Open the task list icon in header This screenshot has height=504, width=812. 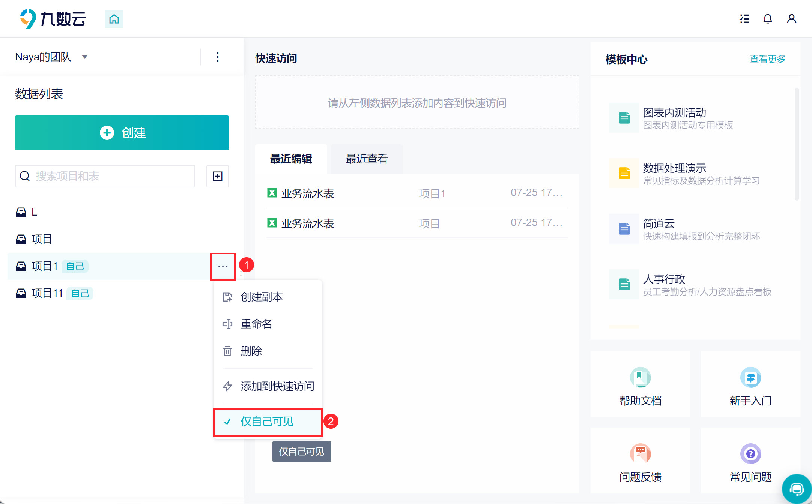coord(744,19)
